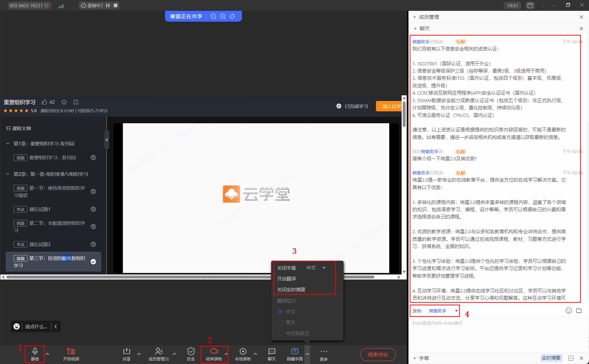Open emoji picker in chat input

coord(568,311)
